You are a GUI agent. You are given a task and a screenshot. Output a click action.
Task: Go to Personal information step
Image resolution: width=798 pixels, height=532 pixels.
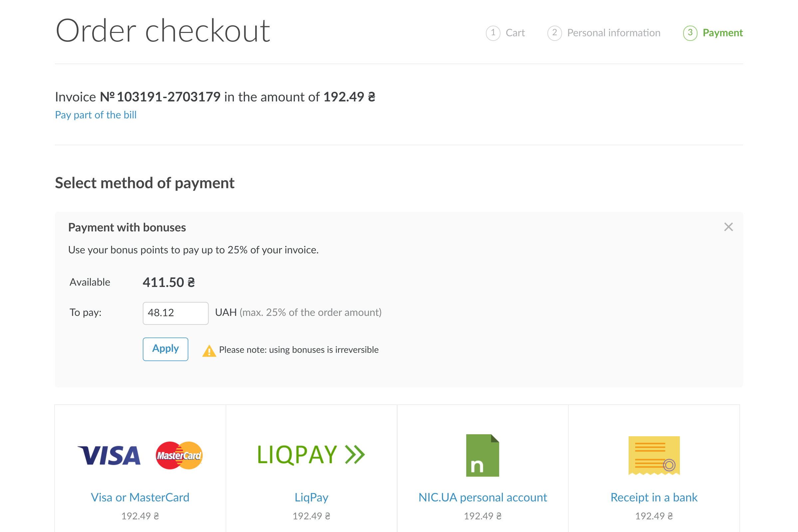point(613,33)
